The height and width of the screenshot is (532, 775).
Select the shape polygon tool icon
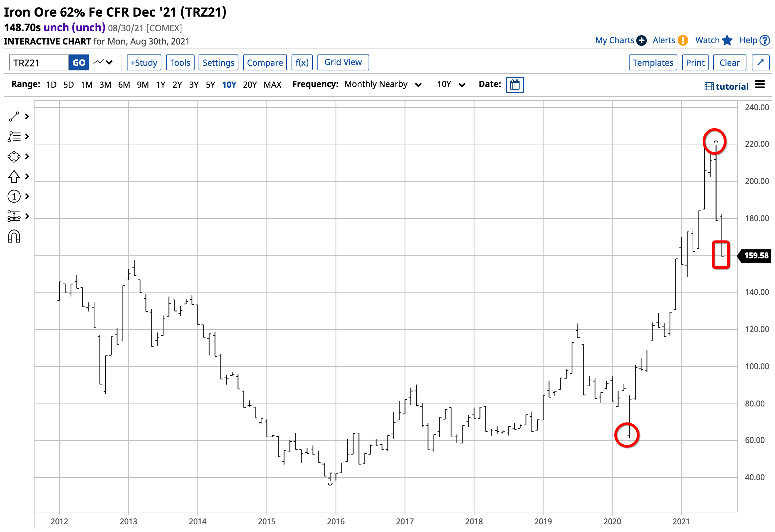pos(14,157)
